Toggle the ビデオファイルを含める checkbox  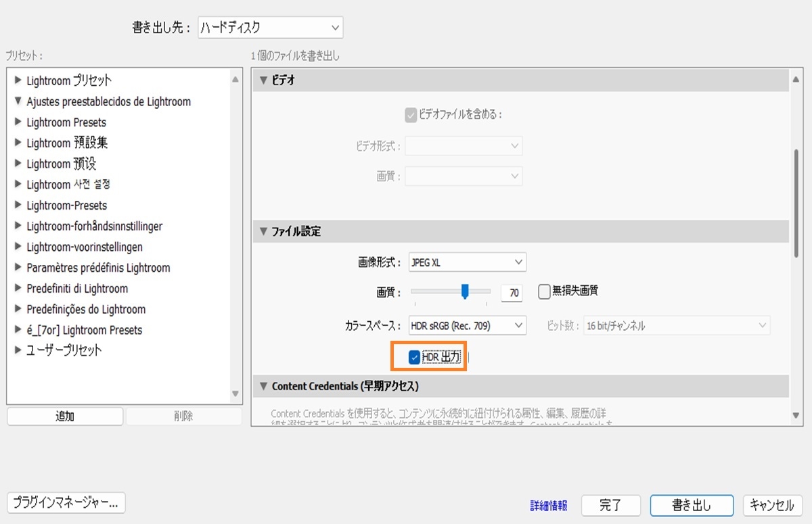tap(410, 115)
